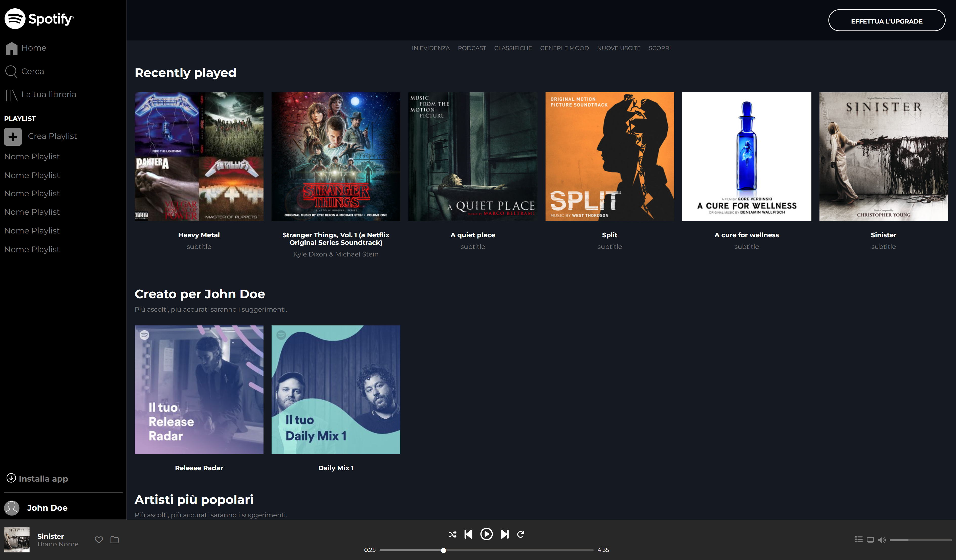Skip to the previous track
Screen dimensions: 956x560
click(468, 534)
